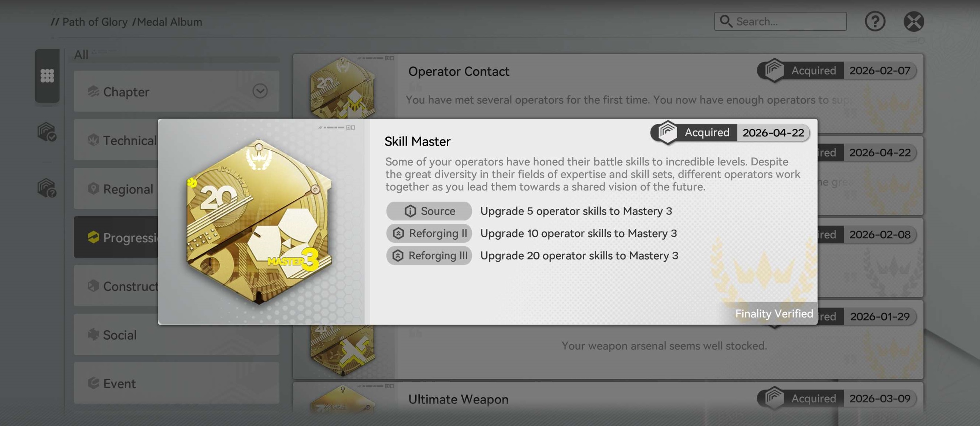Viewport: 980px width, 426px height.
Task: Click the Acquired badge emblem on Skill Master
Action: tap(668, 132)
